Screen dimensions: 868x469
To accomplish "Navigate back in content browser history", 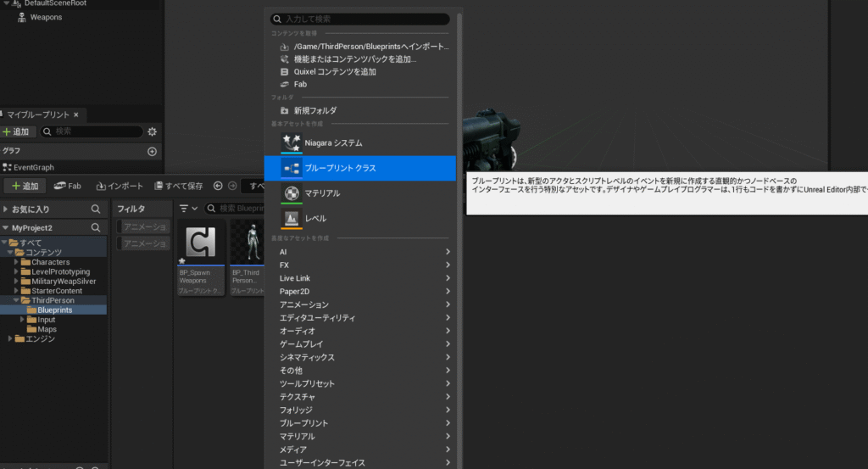I will point(218,186).
